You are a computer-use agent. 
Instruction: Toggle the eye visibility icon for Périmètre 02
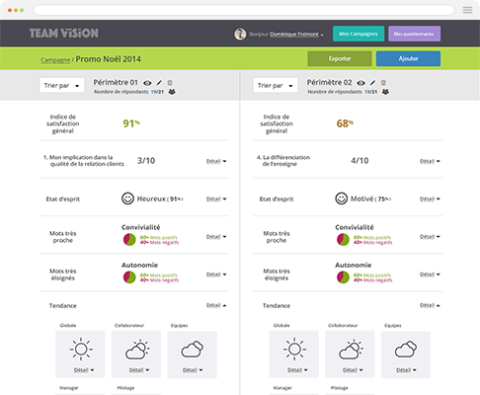click(x=361, y=83)
